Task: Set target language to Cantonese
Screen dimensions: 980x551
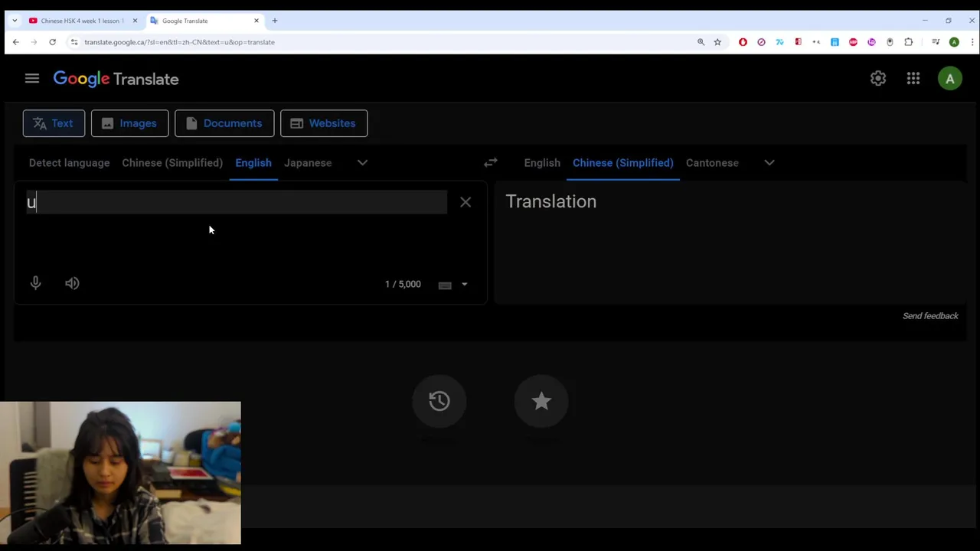Action: [712, 162]
